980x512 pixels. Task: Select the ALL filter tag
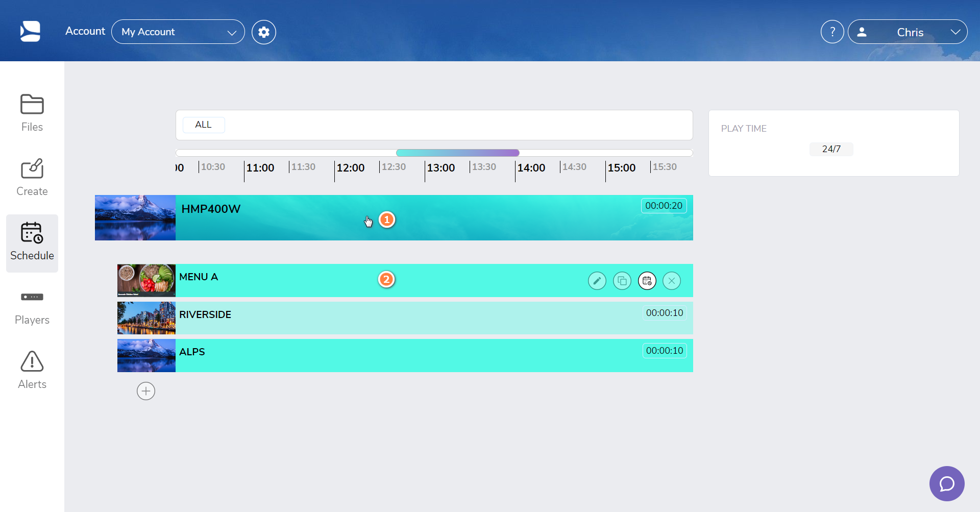pos(204,125)
